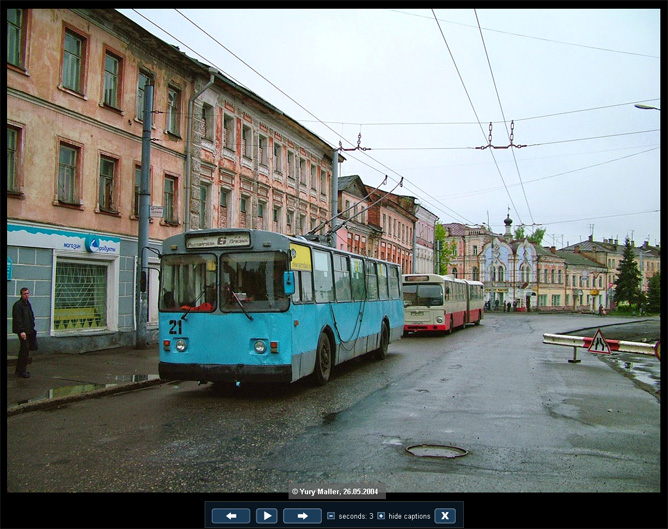The image size is (668, 529).
Task: Click the hide captions text
Action: 409,516
